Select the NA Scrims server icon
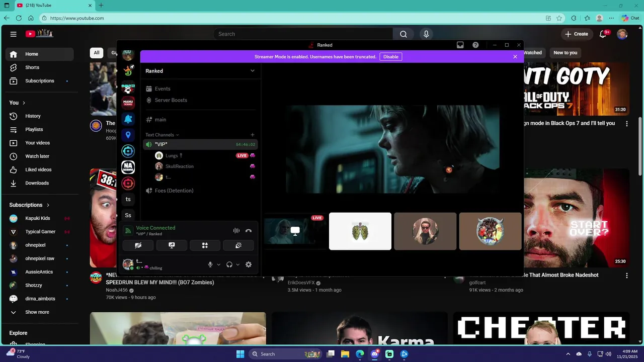 (128, 167)
